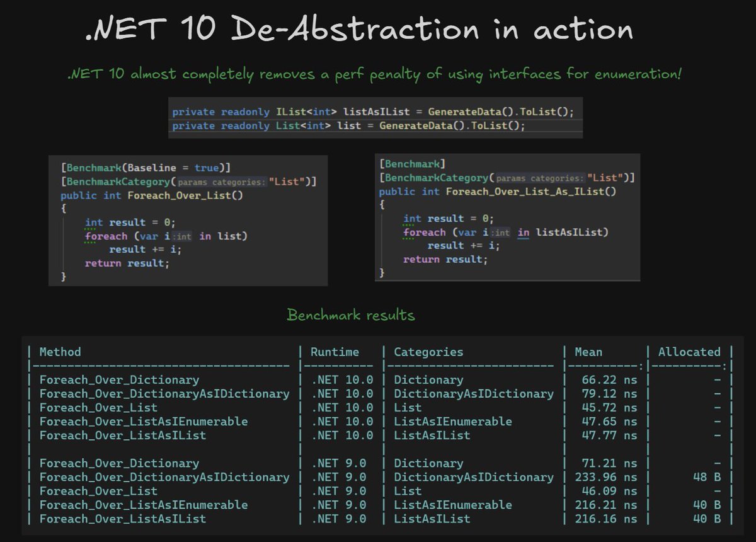Viewport: 756px width, 542px height.
Task: Click "40 B" in the 216.21 ns row
Action: coord(707,505)
